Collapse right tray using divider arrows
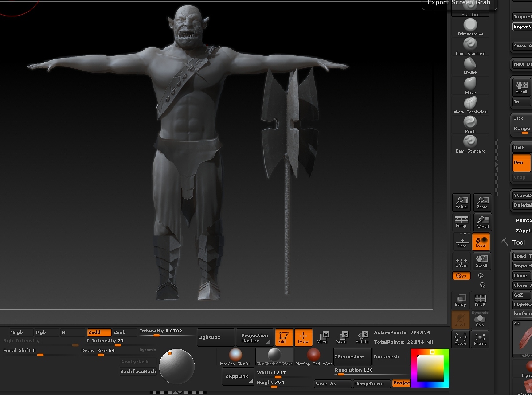 click(496, 167)
